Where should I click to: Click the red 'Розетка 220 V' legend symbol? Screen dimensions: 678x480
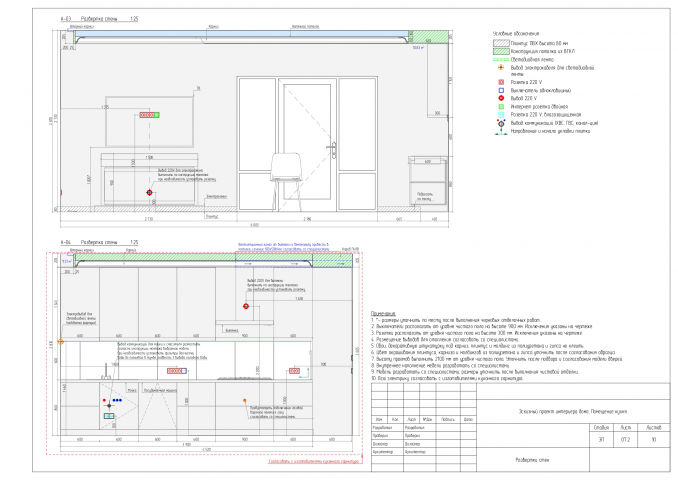(501, 82)
